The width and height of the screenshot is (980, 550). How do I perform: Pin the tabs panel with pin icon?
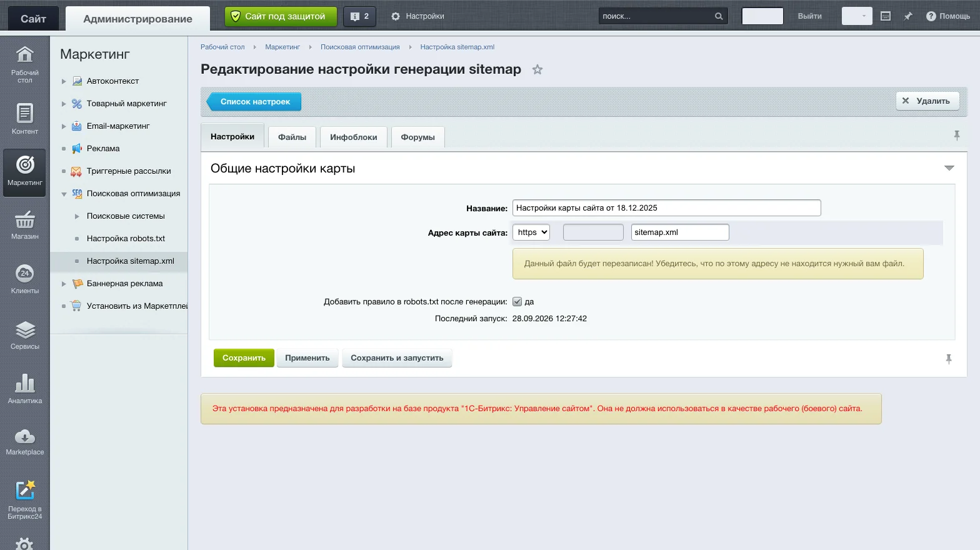pos(957,135)
